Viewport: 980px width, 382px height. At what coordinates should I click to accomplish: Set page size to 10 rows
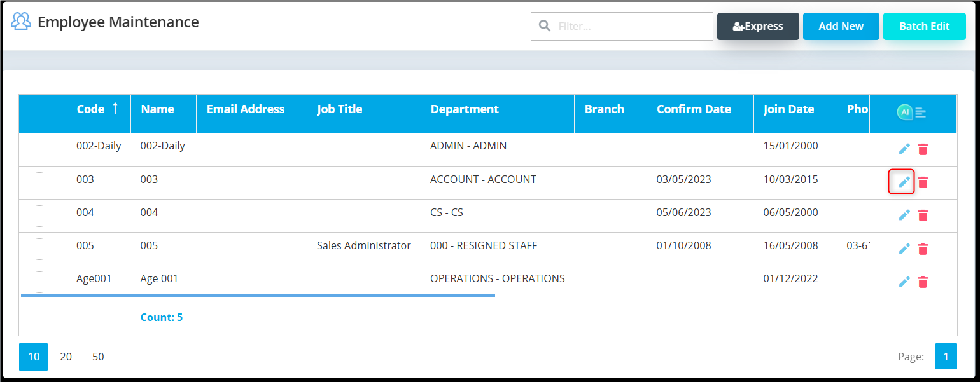tap(34, 357)
